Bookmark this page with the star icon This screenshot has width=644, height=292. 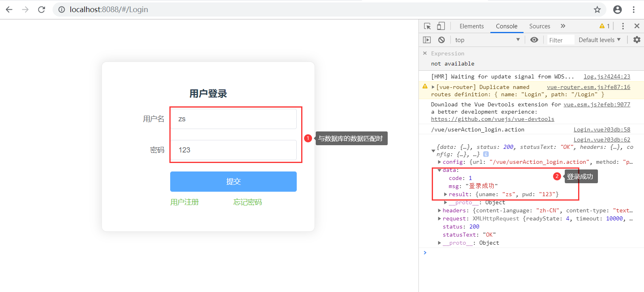click(597, 9)
